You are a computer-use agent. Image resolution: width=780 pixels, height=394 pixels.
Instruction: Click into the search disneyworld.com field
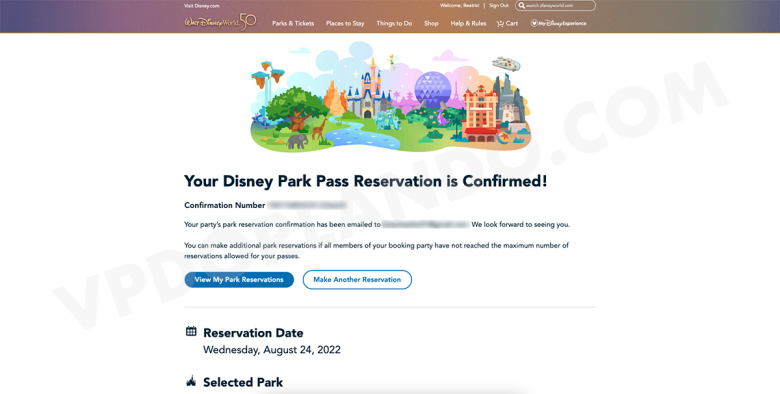[x=555, y=5]
